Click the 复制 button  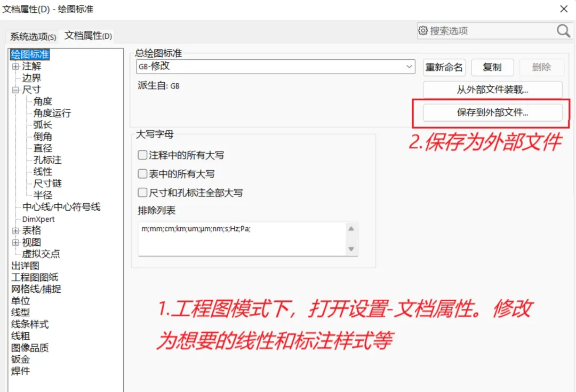pyautogui.click(x=492, y=67)
